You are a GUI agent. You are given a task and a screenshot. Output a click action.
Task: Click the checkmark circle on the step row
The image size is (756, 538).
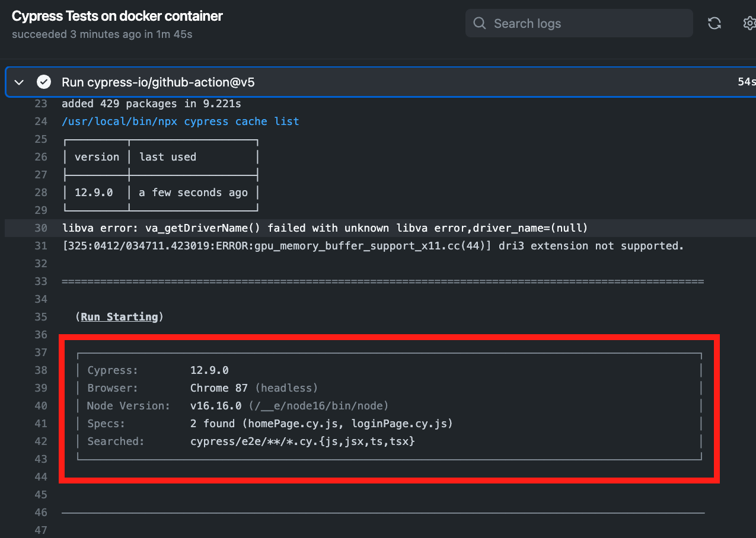tap(43, 82)
